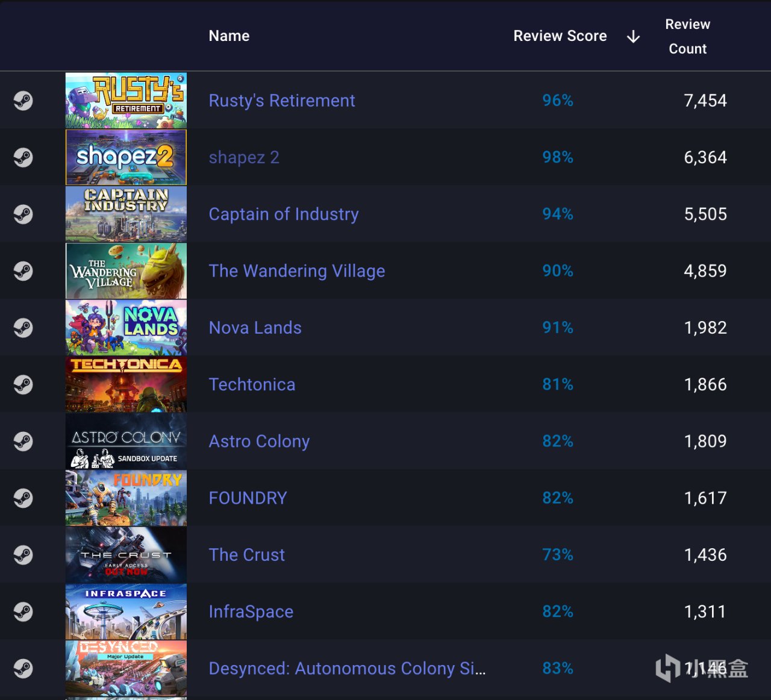Open the Desynced cover image
The height and width of the screenshot is (700, 771).
click(126, 669)
